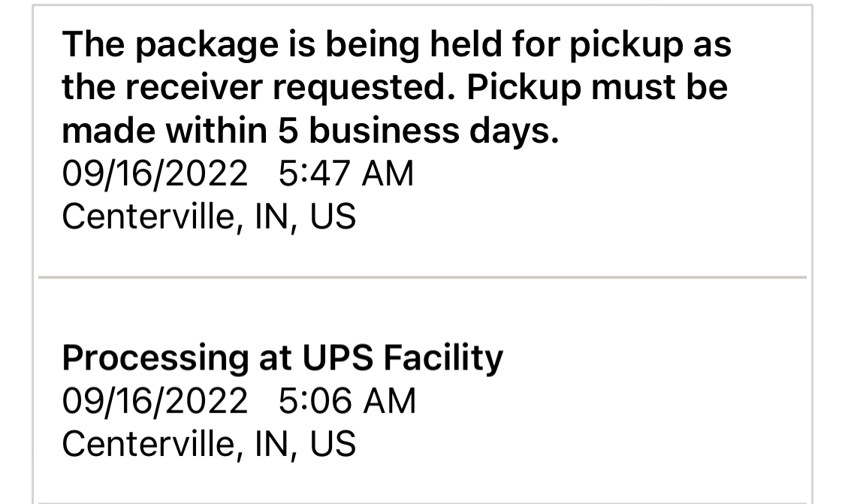Tap 'US' in the 5:47 AM entry location
Viewport: 845px width, 504px height.
pos(333,217)
